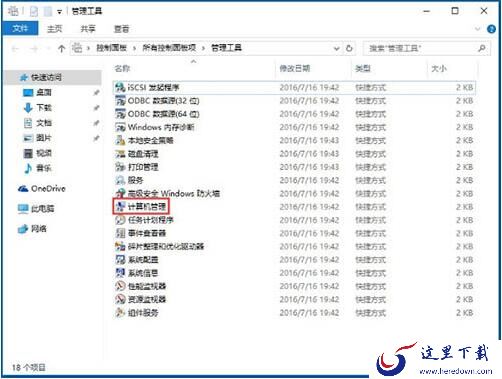This screenshot has height=379, width=502.
Task: Select 网络 in the navigation pane
Action: tap(39, 229)
